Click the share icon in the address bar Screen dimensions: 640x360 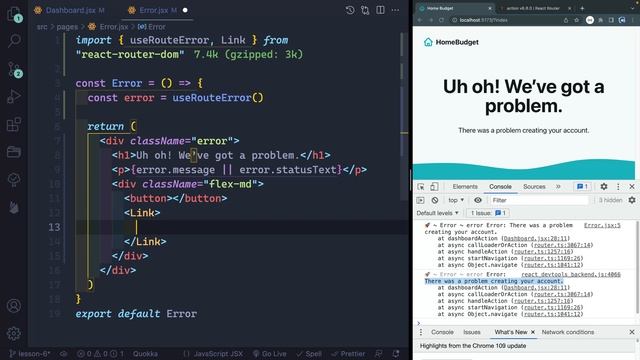coord(566,20)
